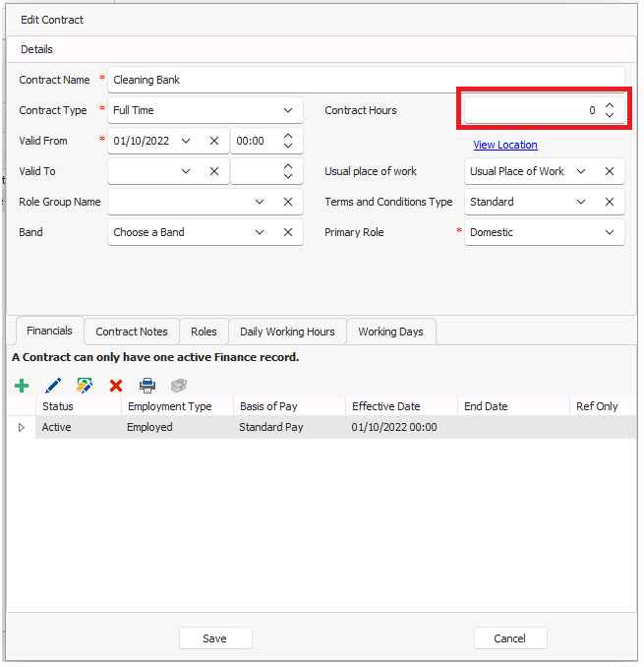Print the finance records list
644x667 pixels.
(x=147, y=386)
